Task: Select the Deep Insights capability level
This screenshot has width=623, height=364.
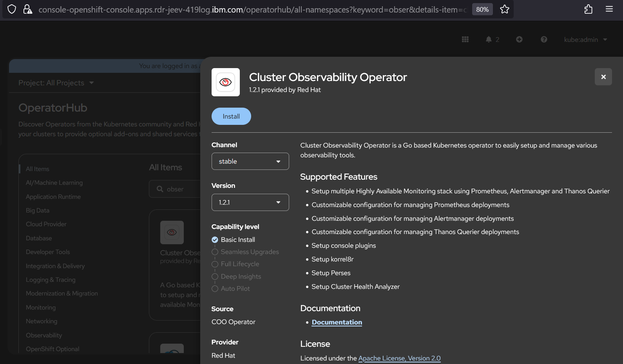Action: [x=236, y=276]
